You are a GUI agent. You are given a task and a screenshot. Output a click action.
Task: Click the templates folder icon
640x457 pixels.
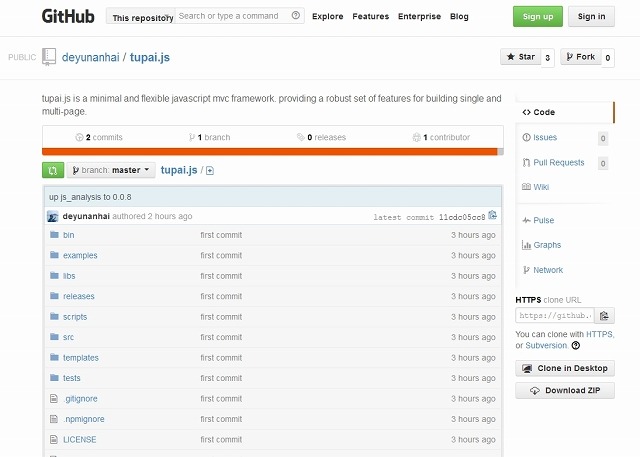point(54,357)
